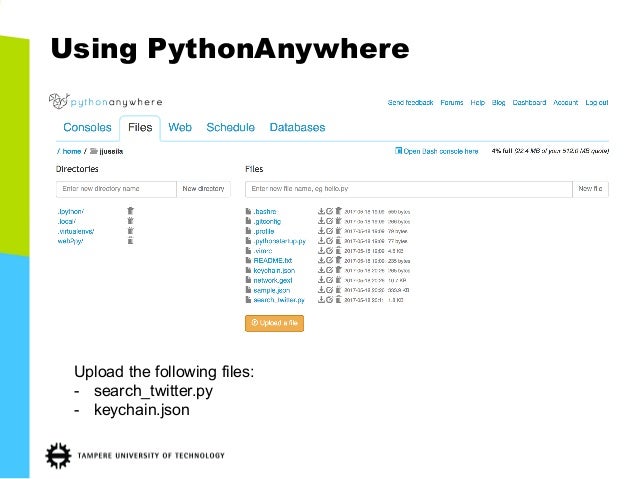Screen dimensions: 638x479
Task: Edit keychain.json
Action: coord(330,270)
